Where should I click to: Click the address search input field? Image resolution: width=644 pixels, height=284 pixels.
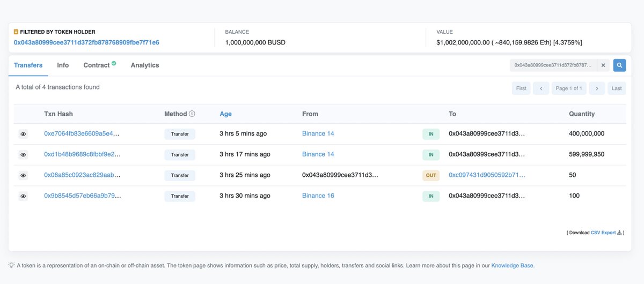(553, 65)
